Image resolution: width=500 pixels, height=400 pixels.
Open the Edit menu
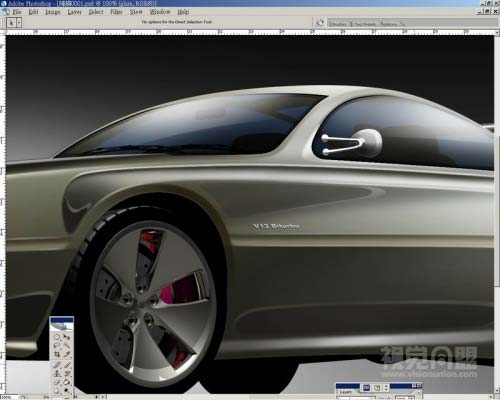[33, 12]
